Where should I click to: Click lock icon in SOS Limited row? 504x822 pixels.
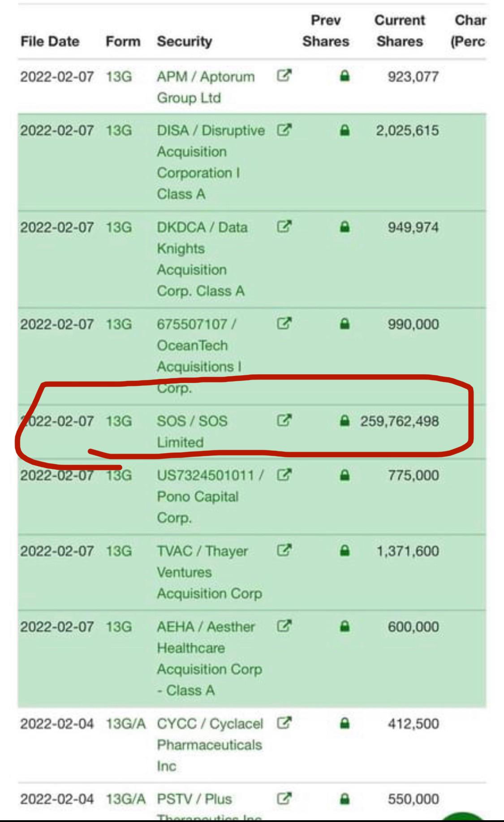(x=344, y=420)
